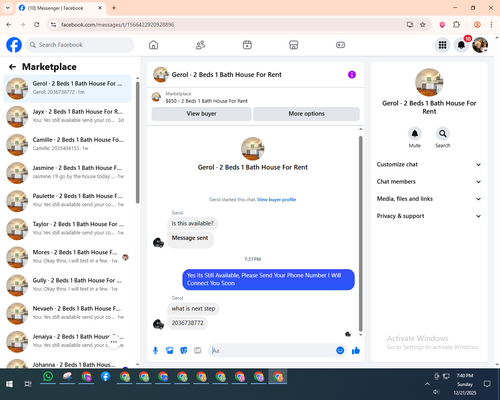500x400 pixels.
Task: Click the voice clip microphone icon
Action: [x=155, y=350]
